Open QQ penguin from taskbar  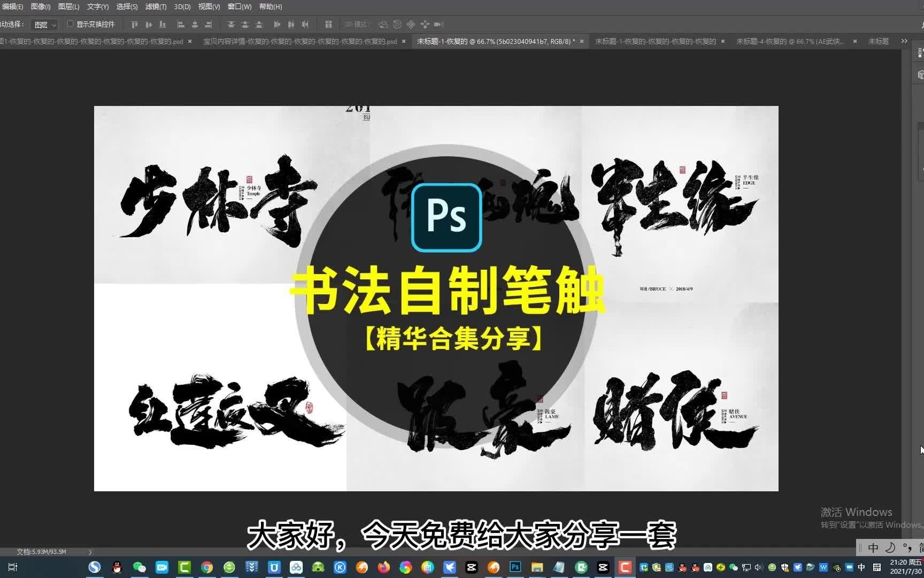(117, 567)
